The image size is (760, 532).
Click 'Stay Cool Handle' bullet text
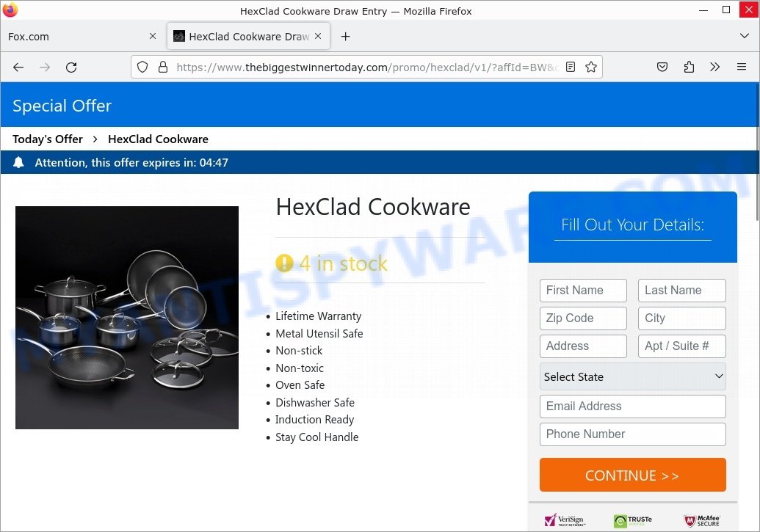click(x=317, y=437)
